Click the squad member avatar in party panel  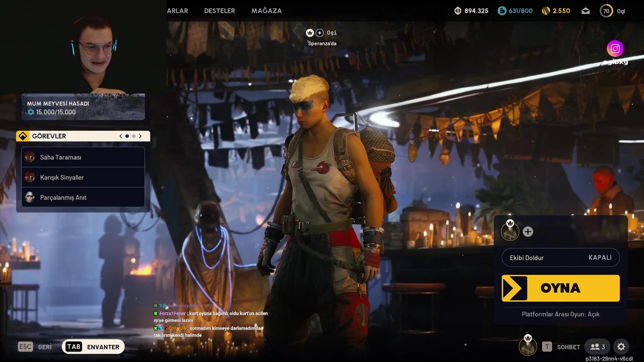click(x=510, y=231)
